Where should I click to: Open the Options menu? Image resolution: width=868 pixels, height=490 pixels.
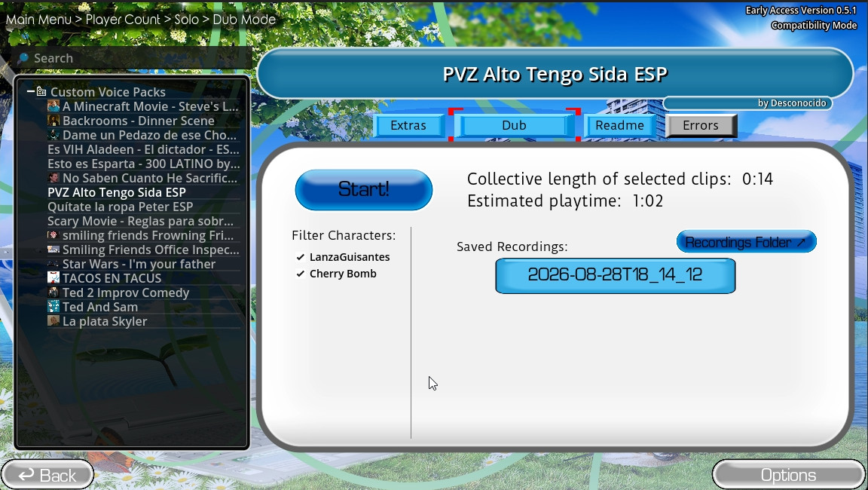pyautogui.click(x=788, y=475)
